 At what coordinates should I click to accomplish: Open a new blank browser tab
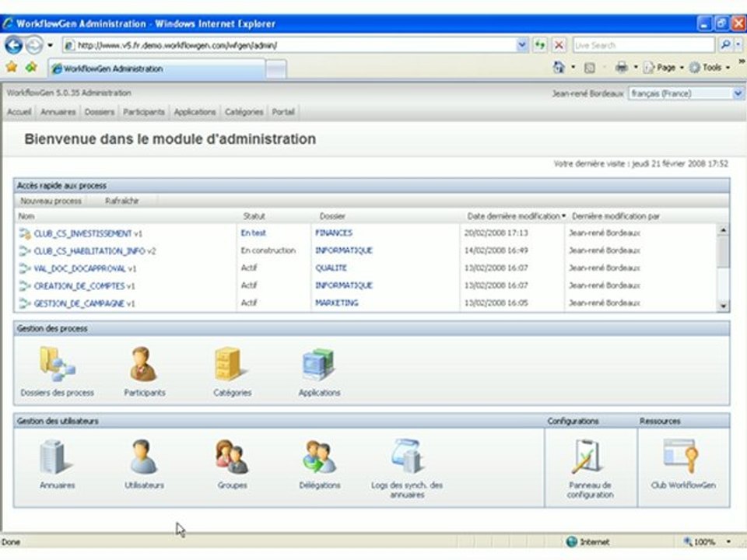click(x=275, y=69)
